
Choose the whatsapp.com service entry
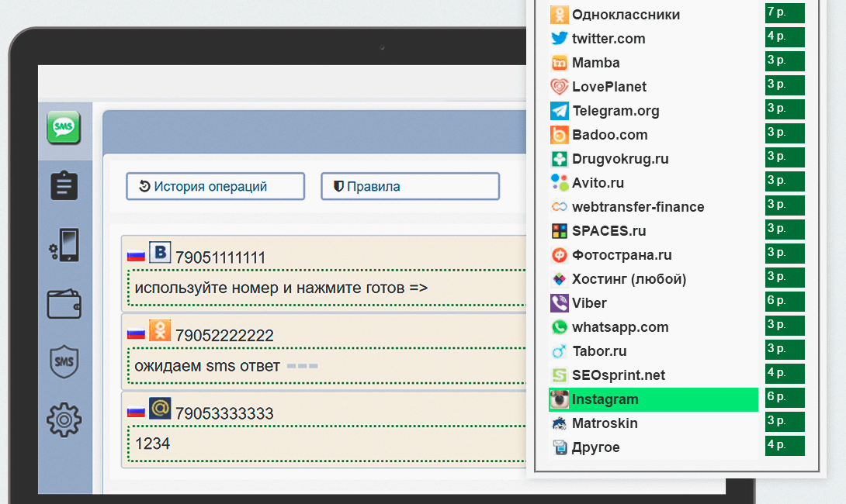654,327
